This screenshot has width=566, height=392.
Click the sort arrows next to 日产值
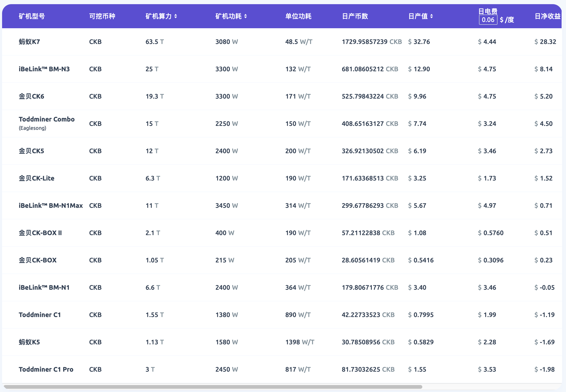tap(431, 16)
